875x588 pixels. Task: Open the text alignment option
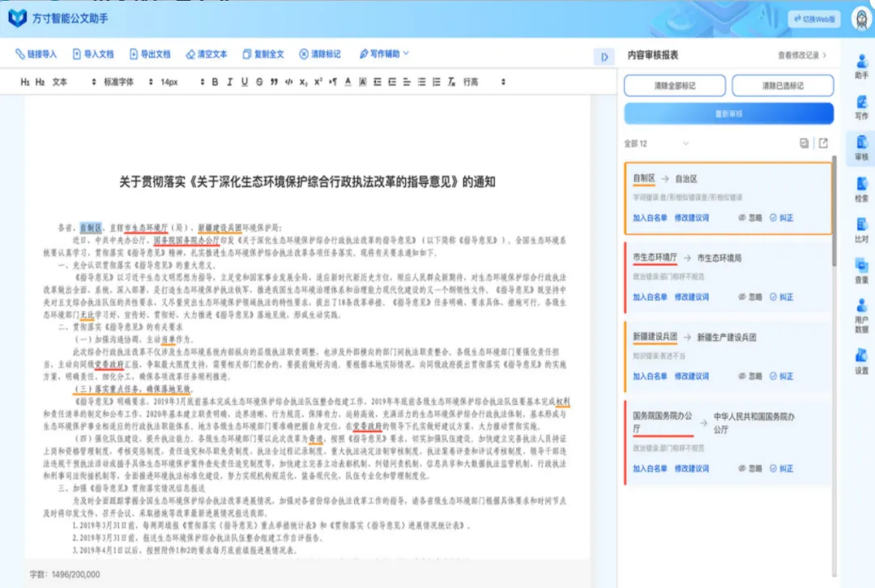[407, 82]
